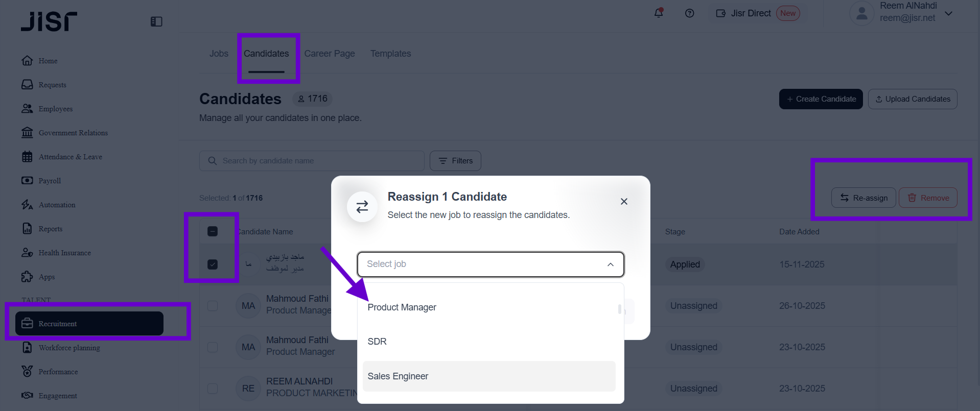Expand the Reem AlNahdi account menu

[x=948, y=13]
